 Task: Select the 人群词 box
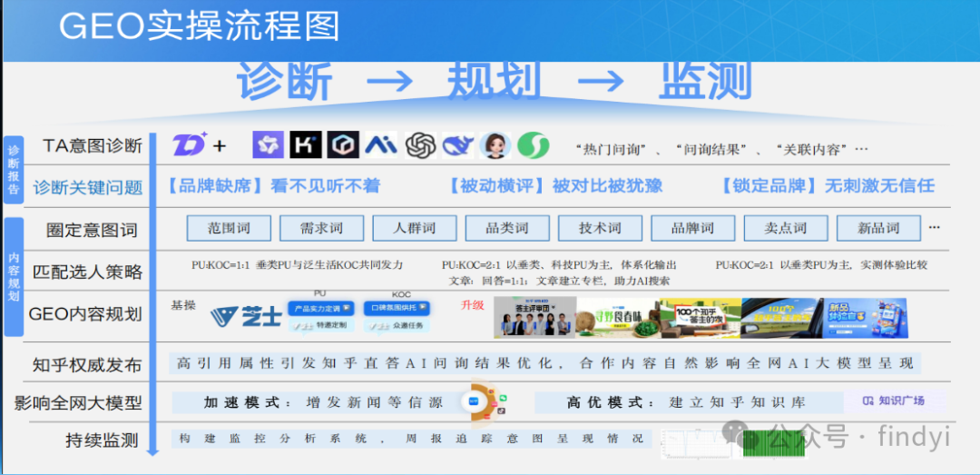[415, 229]
